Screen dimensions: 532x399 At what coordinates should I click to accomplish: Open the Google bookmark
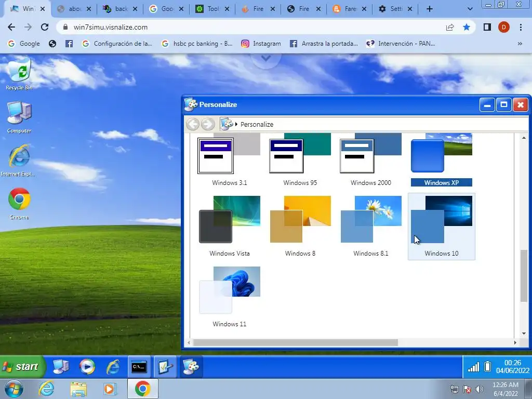(24, 44)
